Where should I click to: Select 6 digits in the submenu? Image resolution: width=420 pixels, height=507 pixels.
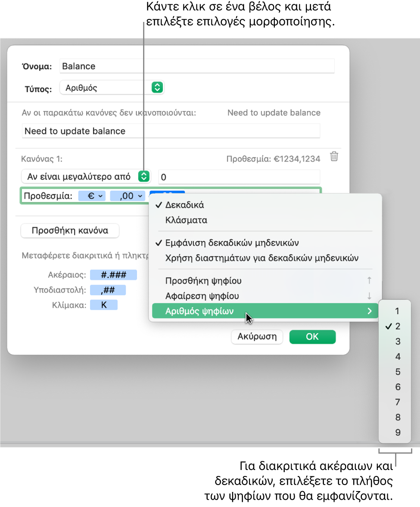click(x=395, y=387)
